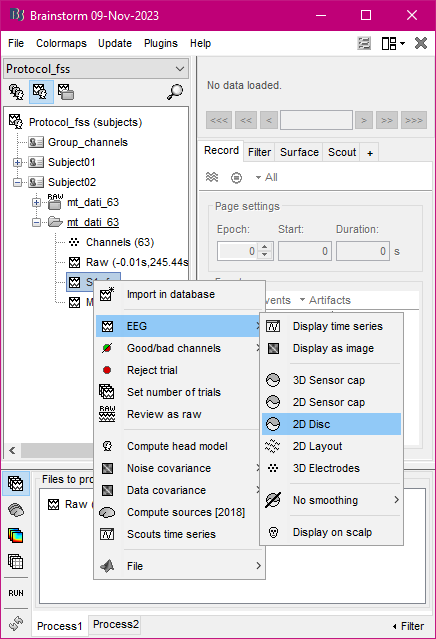The width and height of the screenshot is (436, 639).
Task: Open the Help menu
Action: [x=200, y=43]
